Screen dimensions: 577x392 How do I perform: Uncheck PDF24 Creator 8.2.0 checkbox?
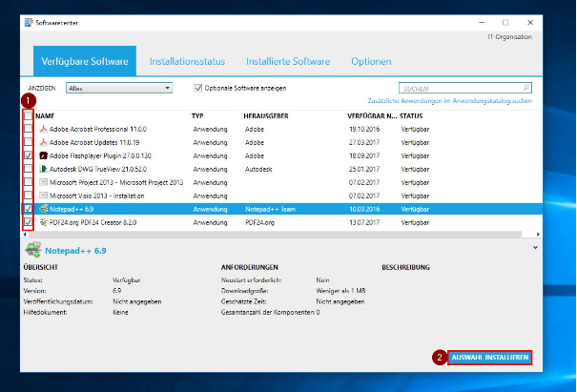pyautogui.click(x=28, y=221)
